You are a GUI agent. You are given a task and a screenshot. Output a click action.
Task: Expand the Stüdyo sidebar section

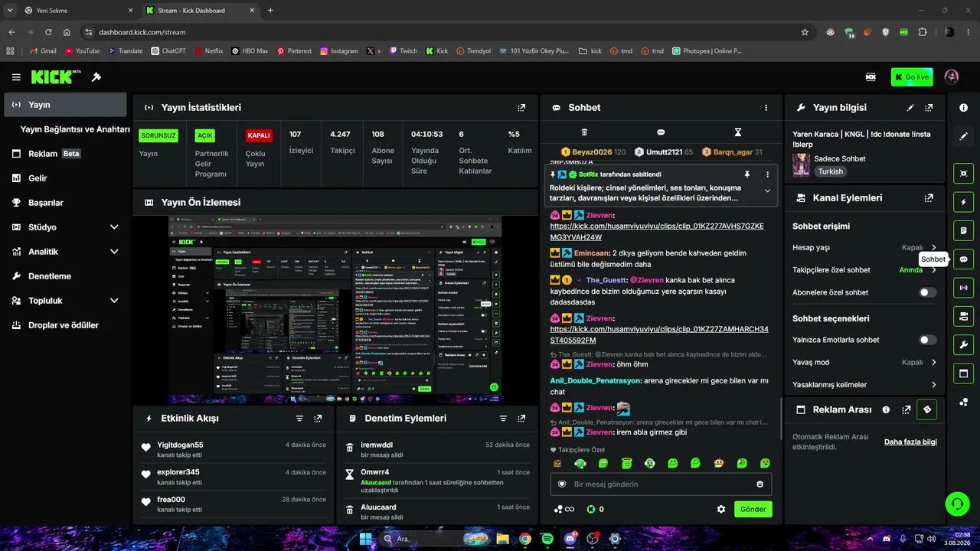[65, 227]
